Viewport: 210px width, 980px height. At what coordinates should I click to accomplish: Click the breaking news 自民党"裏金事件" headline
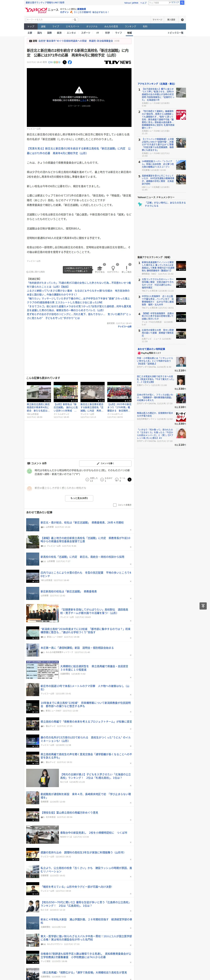click(75, 41)
